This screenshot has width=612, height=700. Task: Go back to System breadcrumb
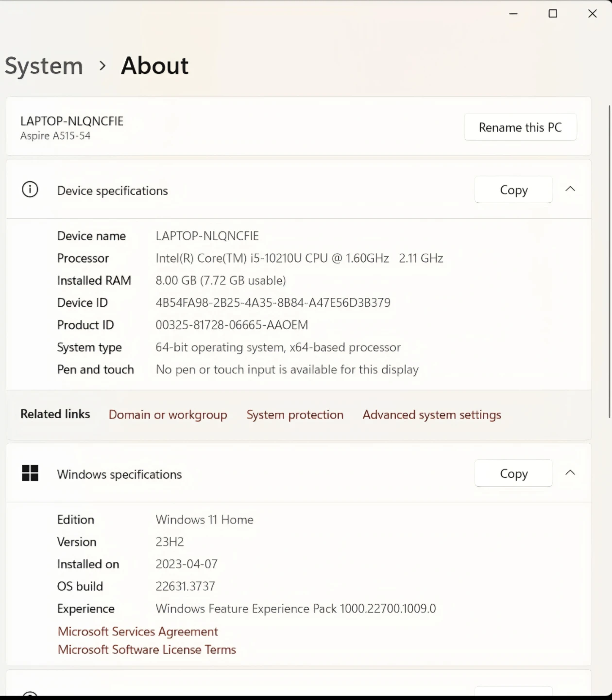click(44, 66)
